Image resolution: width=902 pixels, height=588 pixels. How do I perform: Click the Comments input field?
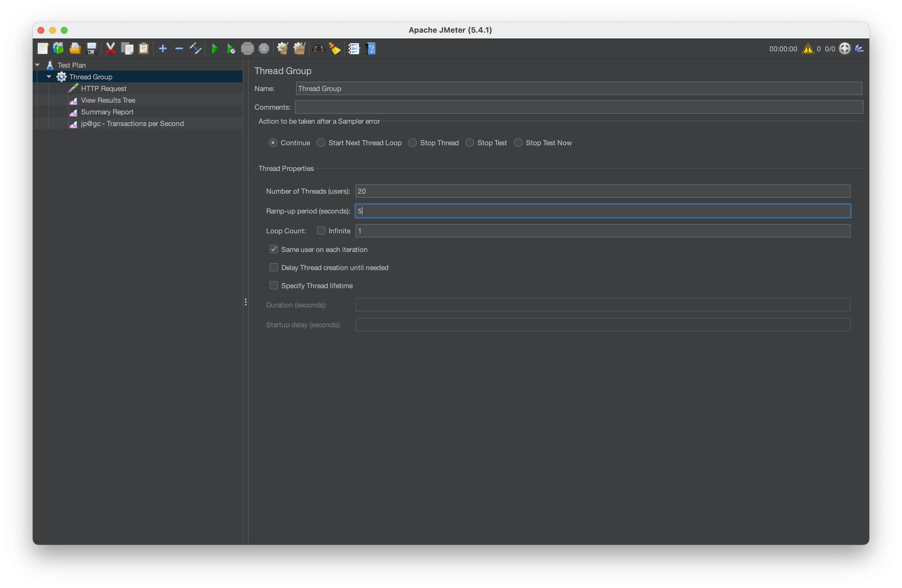coord(579,107)
